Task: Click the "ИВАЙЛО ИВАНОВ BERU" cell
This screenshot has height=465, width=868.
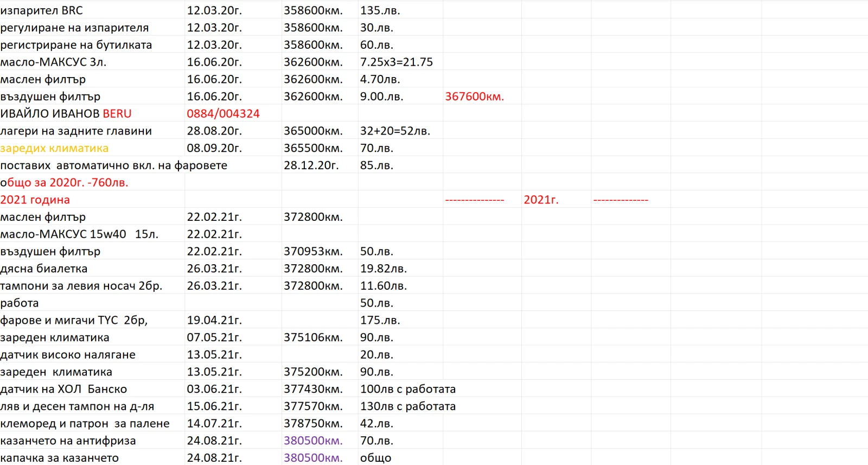Action: tap(66, 114)
